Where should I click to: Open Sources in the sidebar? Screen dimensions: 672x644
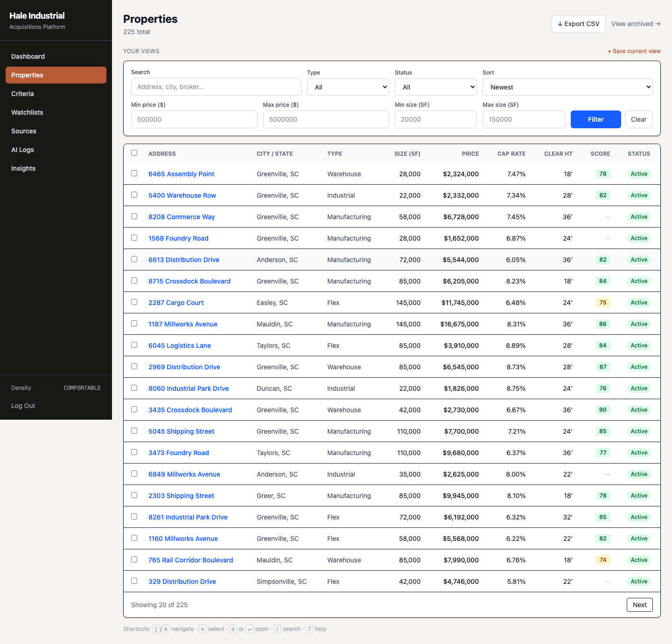(x=56, y=131)
